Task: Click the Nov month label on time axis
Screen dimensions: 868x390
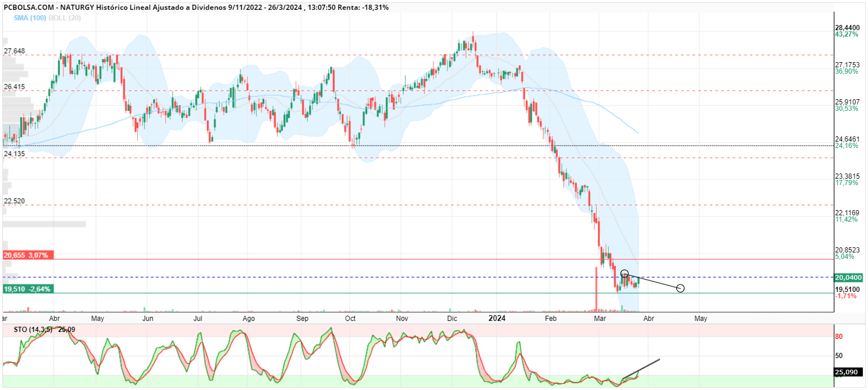Action: 401,319
